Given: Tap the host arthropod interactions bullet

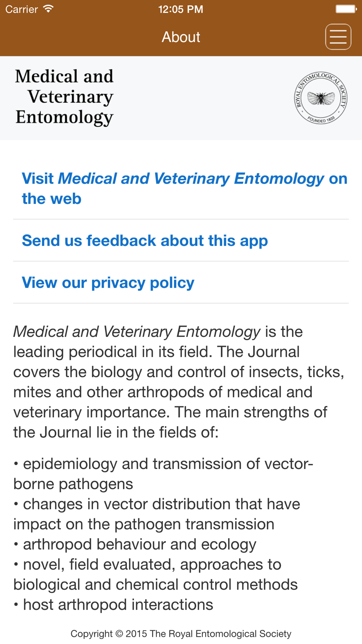Looking at the screenshot, I should (113, 605).
